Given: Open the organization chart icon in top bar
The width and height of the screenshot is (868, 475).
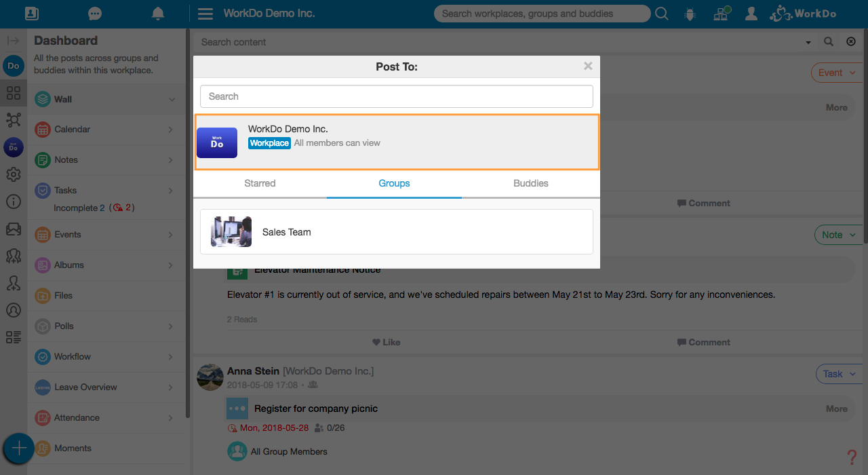Looking at the screenshot, I should pyautogui.click(x=722, y=14).
